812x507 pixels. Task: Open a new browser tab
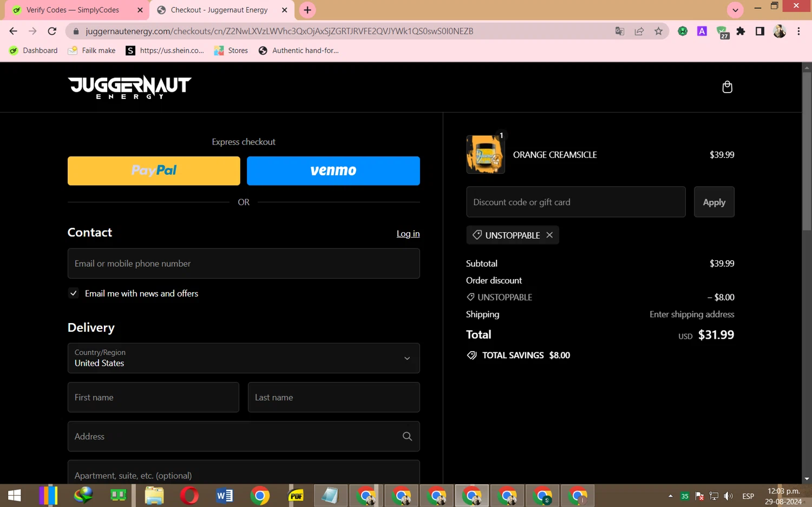click(307, 10)
